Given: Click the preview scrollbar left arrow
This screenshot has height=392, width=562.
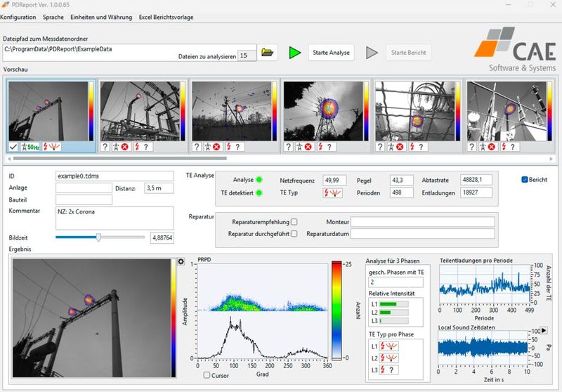Looking at the screenshot, I should (x=9, y=158).
